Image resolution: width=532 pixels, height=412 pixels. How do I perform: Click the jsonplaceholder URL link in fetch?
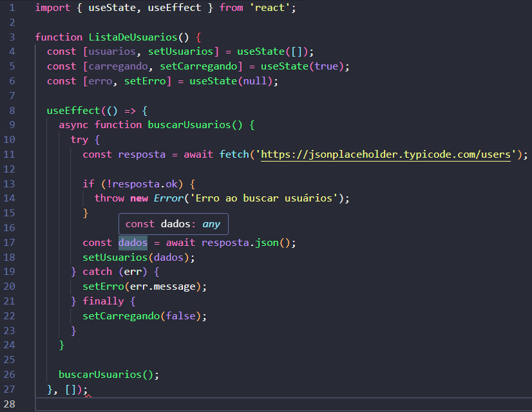pos(386,154)
